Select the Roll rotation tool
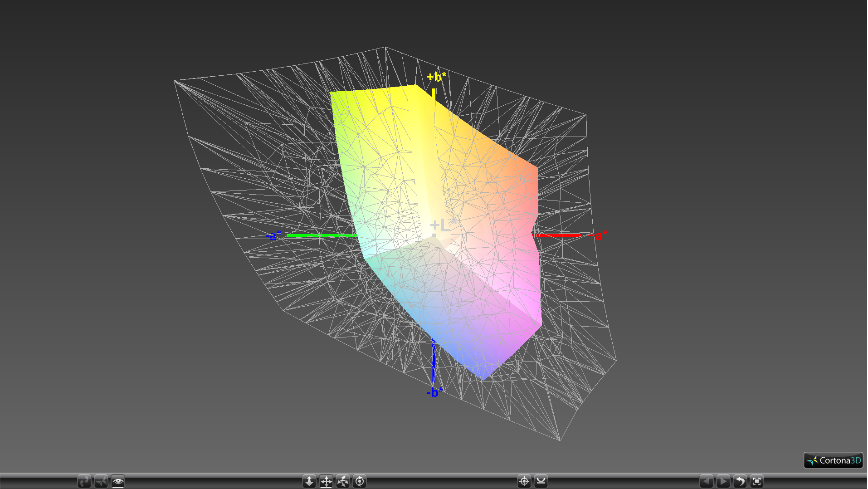868x489 pixels. click(360, 481)
